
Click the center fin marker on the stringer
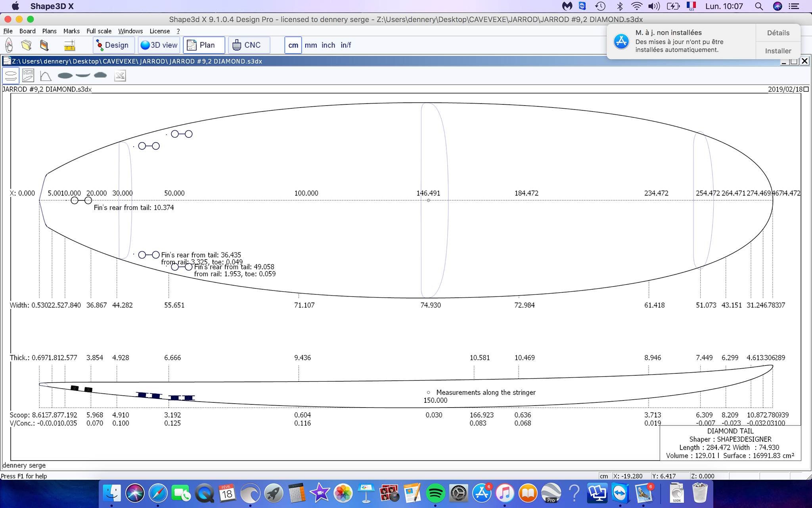81,200
